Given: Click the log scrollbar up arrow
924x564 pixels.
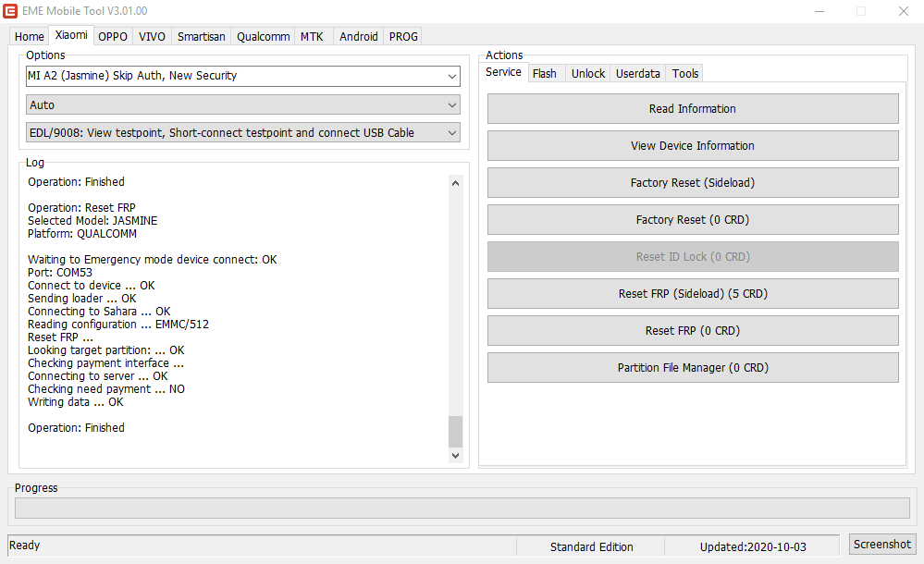Looking at the screenshot, I should (x=455, y=183).
